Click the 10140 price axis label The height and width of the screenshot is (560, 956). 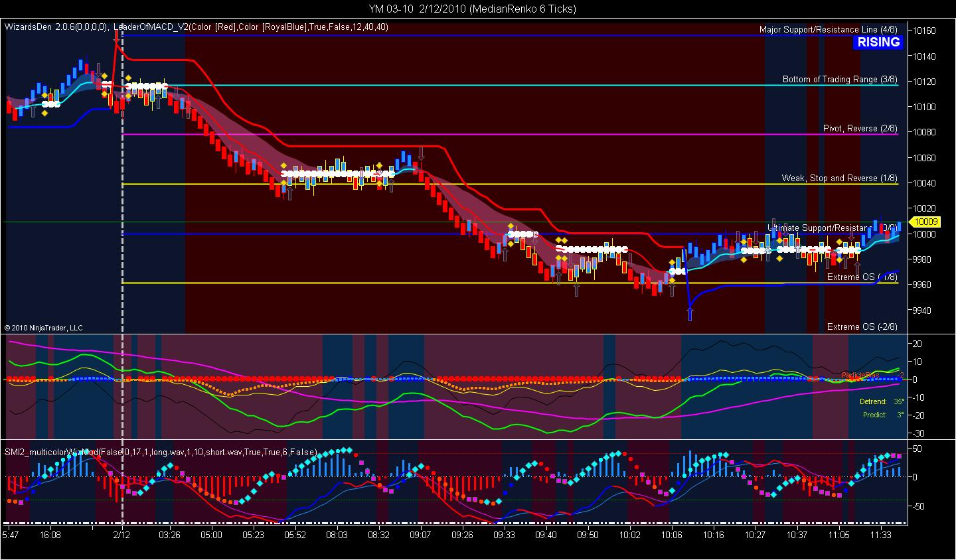[x=924, y=57]
